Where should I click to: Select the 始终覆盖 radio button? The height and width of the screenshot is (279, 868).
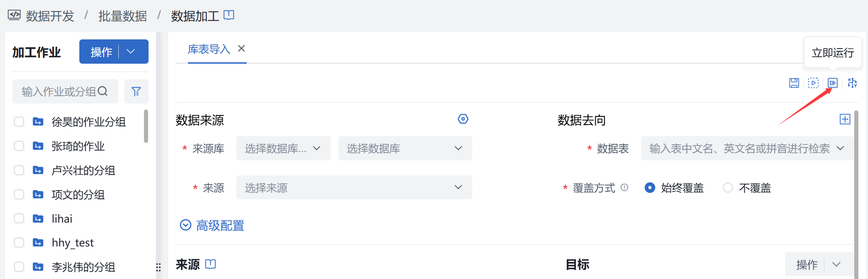[x=650, y=187]
